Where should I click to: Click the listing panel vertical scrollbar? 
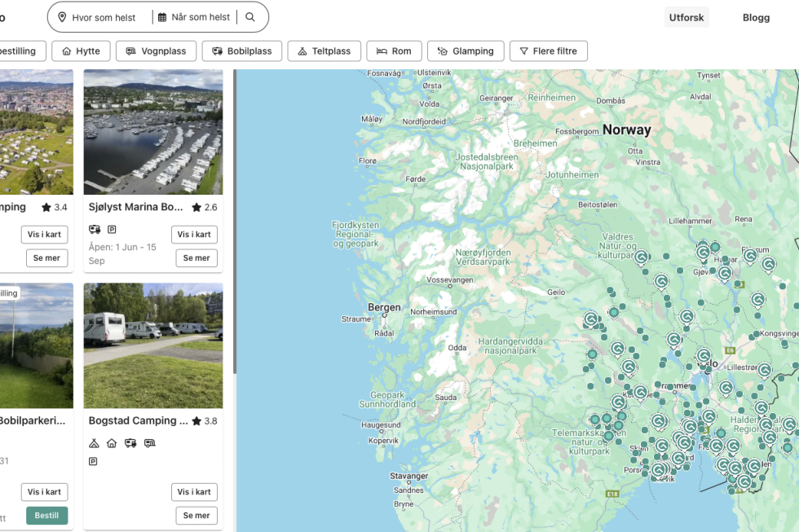tap(235, 222)
